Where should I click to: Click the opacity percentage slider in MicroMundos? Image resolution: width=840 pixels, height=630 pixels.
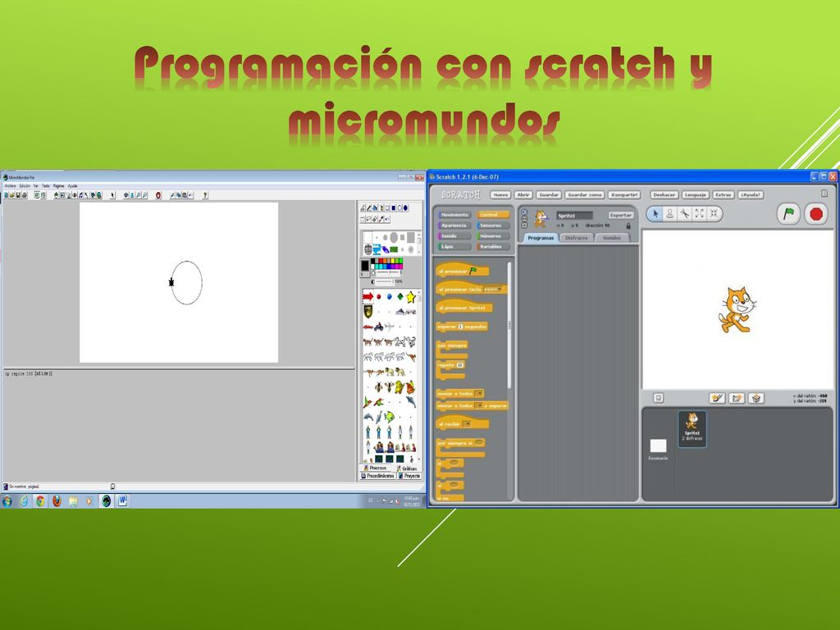pos(384,281)
